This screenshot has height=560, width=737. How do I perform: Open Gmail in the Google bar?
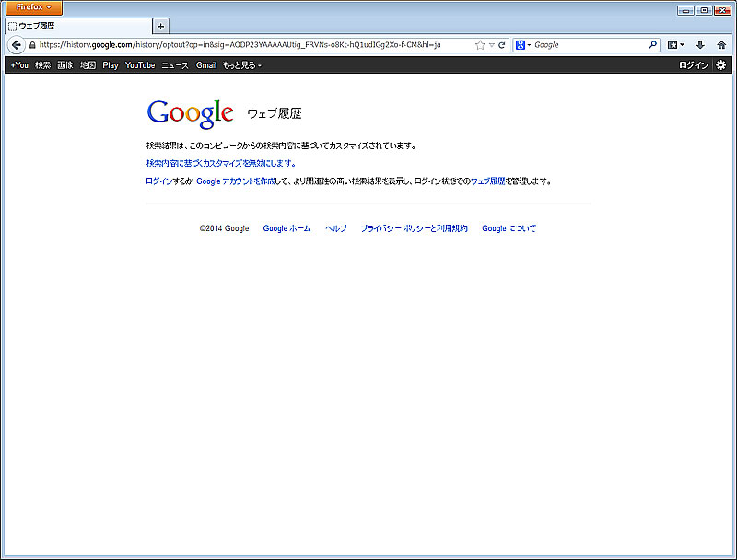pos(206,65)
